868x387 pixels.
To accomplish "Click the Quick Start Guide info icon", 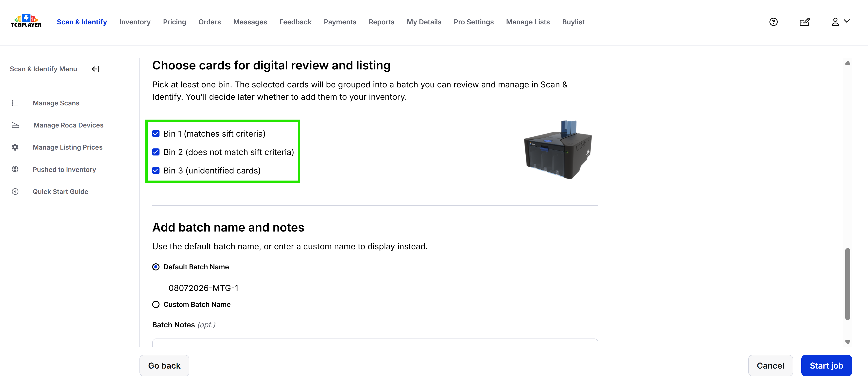I will point(15,191).
